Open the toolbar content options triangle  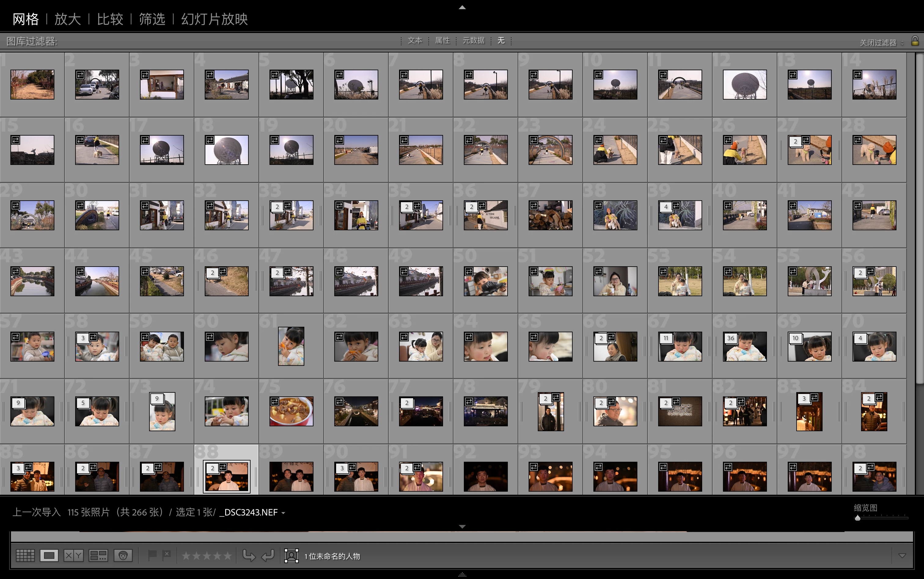coord(902,556)
